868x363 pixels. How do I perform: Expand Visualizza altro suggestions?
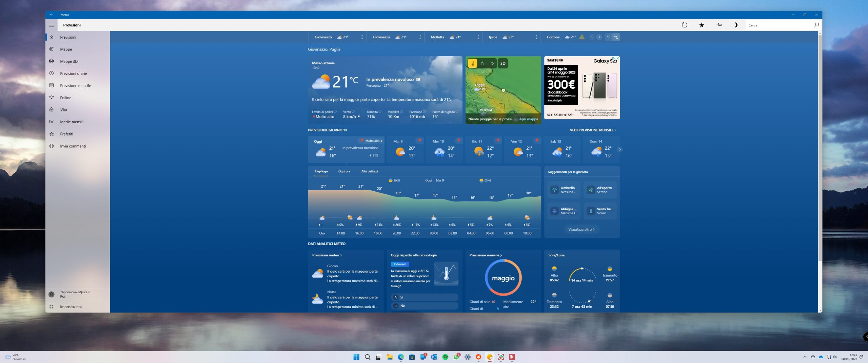581,230
